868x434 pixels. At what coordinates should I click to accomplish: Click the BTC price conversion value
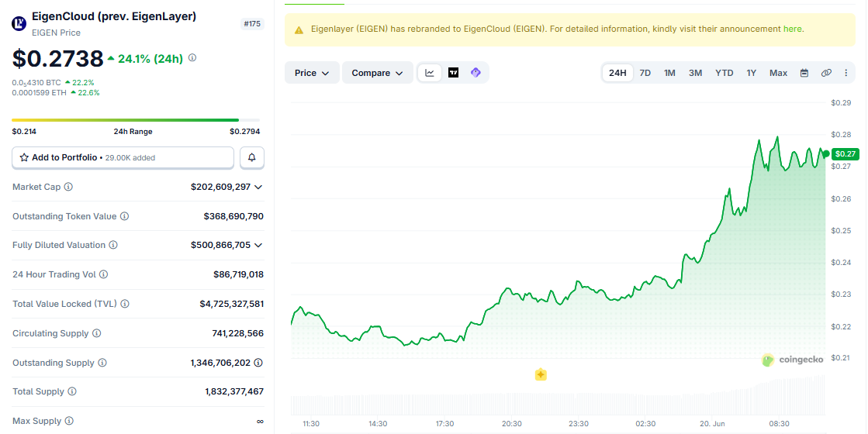point(36,82)
